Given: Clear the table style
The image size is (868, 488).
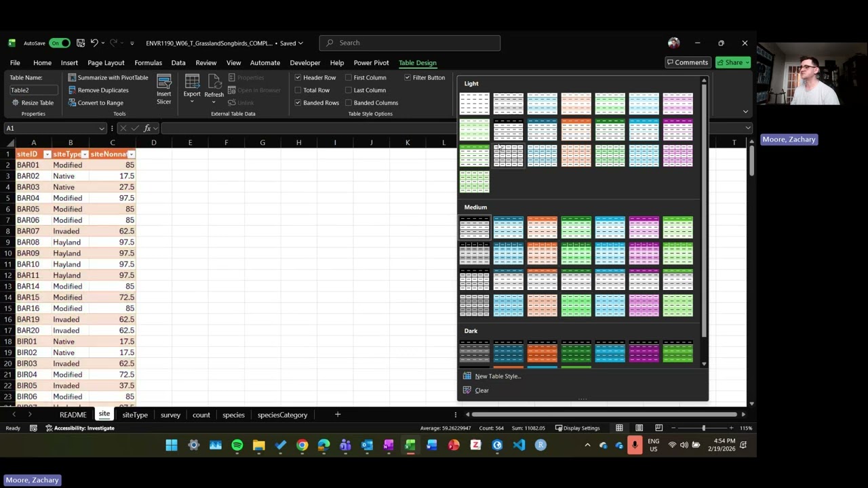Looking at the screenshot, I should 481,390.
